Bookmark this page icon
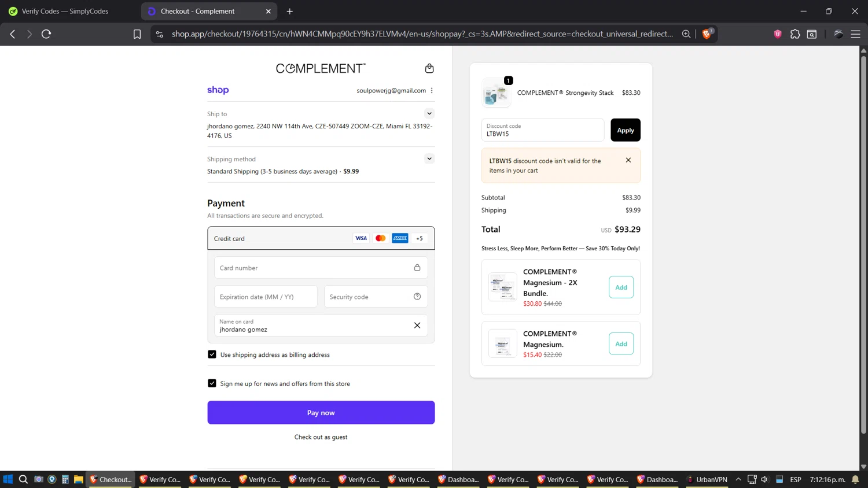This screenshot has height=488, width=868. [137, 34]
